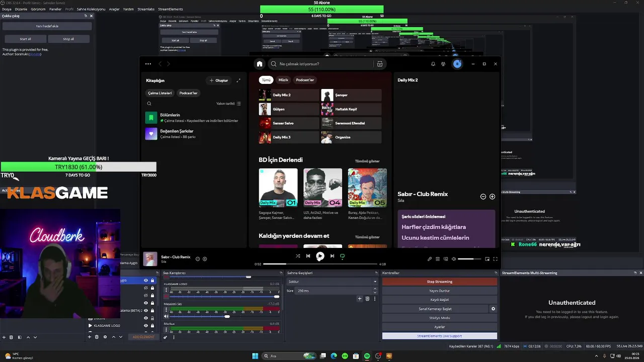Image resolution: width=644 pixels, height=362 pixels.
Task: Open OBS Araçlar menu
Action: tap(114, 9)
